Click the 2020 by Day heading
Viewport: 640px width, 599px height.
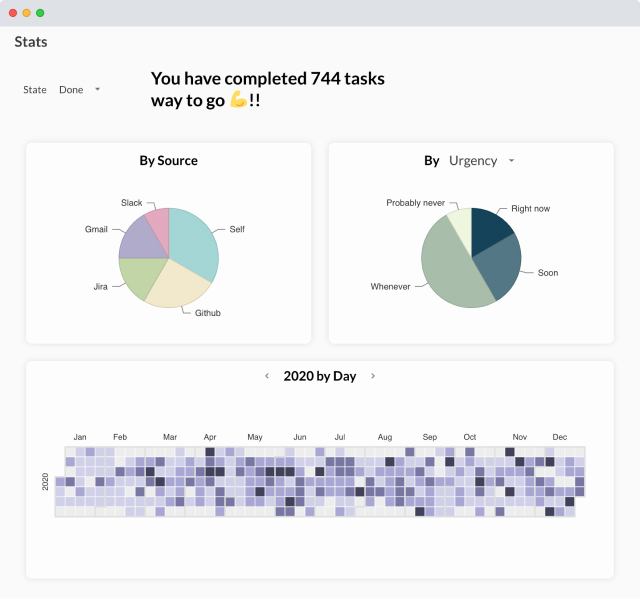click(x=320, y=376)
